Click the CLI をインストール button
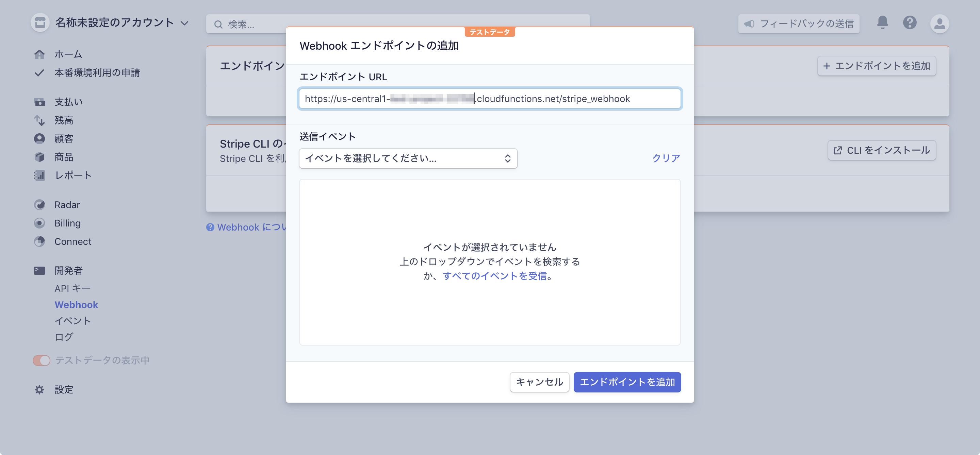This screenshot has width=980, height=455. [x=881, y=150]
